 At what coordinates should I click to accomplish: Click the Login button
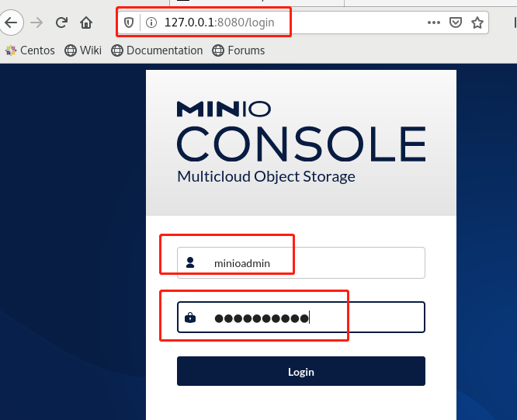tap(301, 371)
